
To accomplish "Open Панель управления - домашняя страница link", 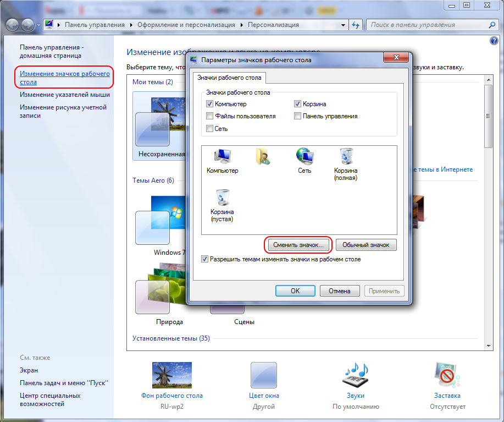I will pos(52,51).
